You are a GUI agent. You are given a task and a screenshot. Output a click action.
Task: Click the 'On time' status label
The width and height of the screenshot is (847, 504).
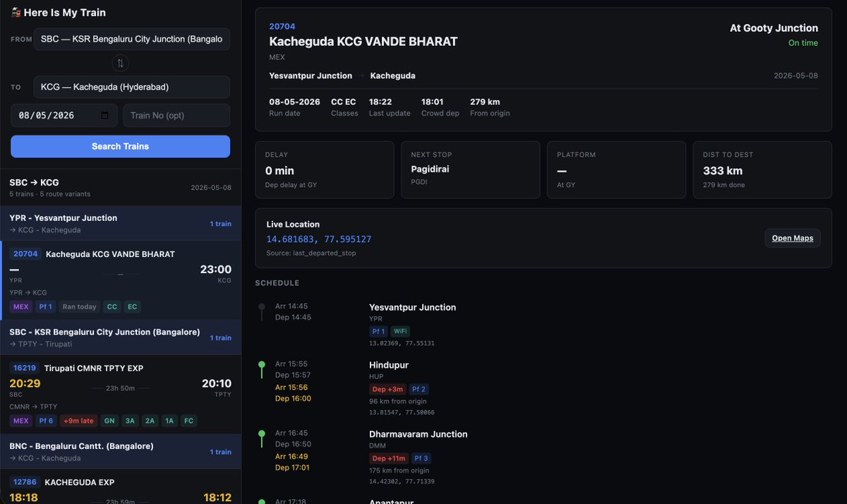click(803, 43)
